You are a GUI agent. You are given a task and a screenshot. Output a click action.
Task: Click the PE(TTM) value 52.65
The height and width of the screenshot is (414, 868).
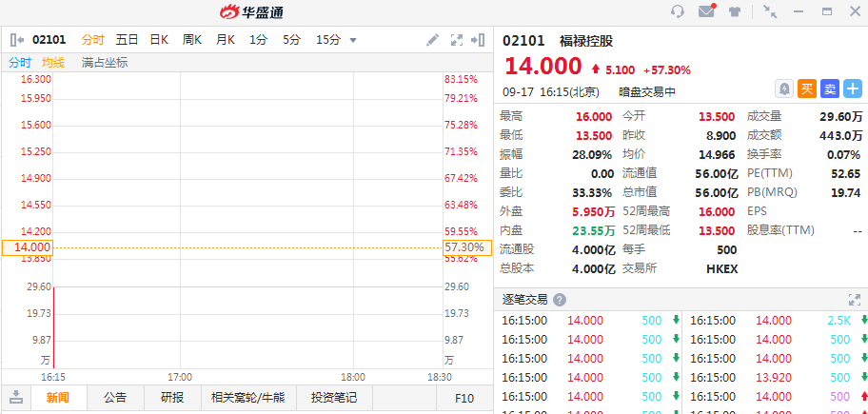(x=846, y=174)
